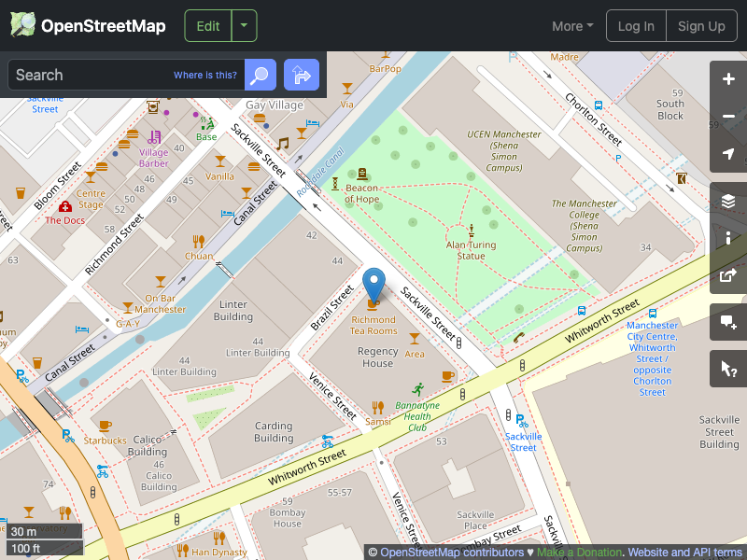Open the Make a Donation link

point(578,552)
